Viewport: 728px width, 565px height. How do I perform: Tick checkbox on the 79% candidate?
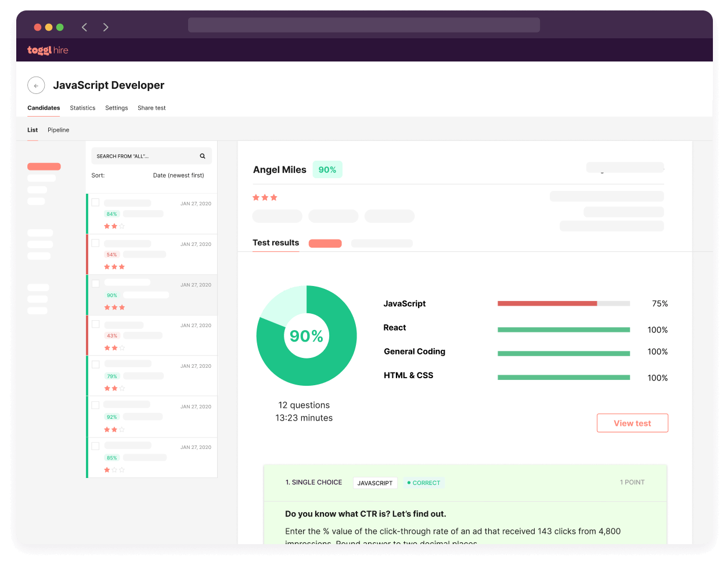[95, 365]
